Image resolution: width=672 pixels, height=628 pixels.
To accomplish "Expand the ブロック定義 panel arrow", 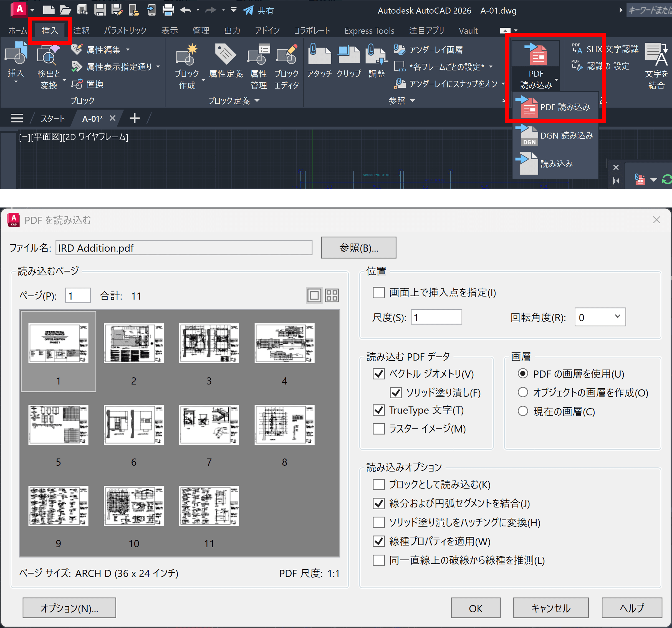I will tap(257, 100).
